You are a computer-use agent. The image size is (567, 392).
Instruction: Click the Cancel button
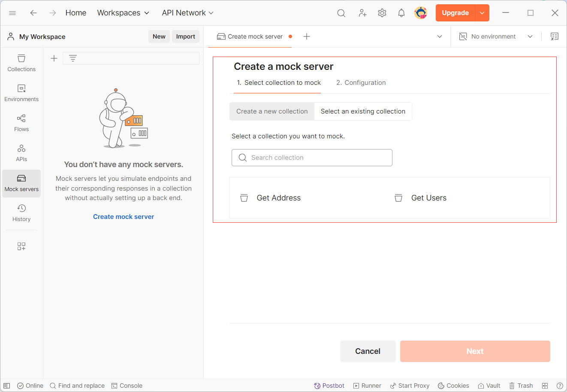368,351
